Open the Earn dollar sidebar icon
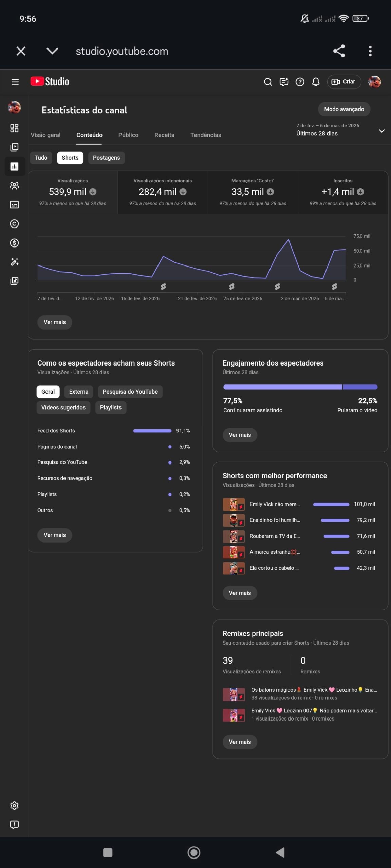Screen dimensions: 391x868 14,243
